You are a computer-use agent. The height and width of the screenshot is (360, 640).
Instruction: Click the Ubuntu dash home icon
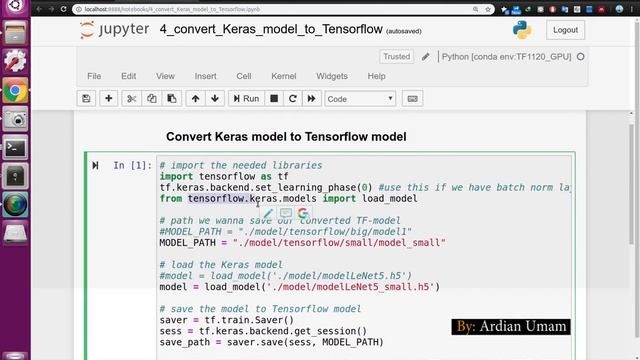[x=15, y=6]
